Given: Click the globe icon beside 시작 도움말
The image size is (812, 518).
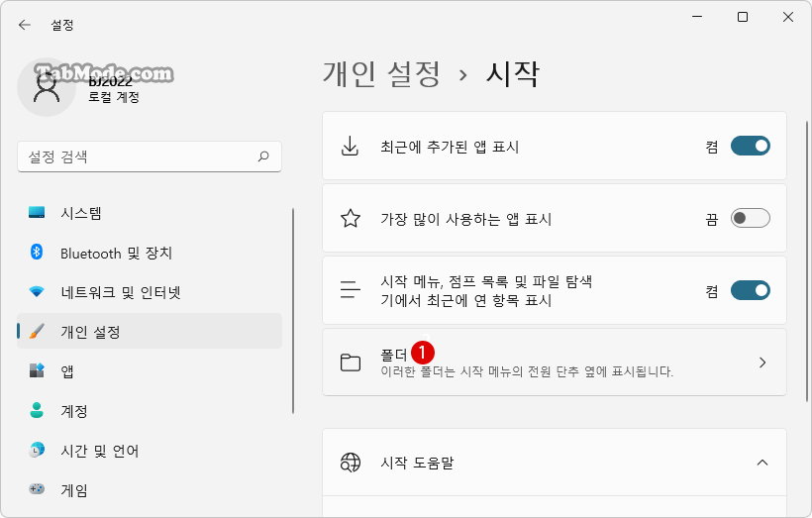Looking at the screenshot, I should tap(351, 463).
